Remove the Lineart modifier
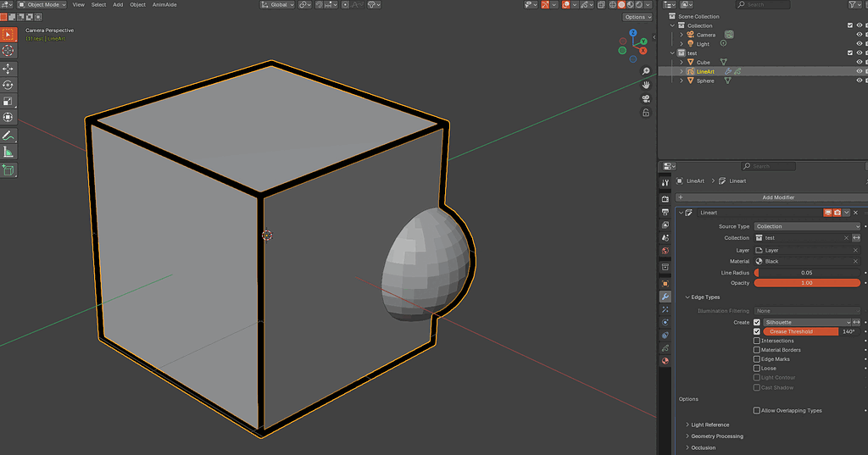 (855, 213)
